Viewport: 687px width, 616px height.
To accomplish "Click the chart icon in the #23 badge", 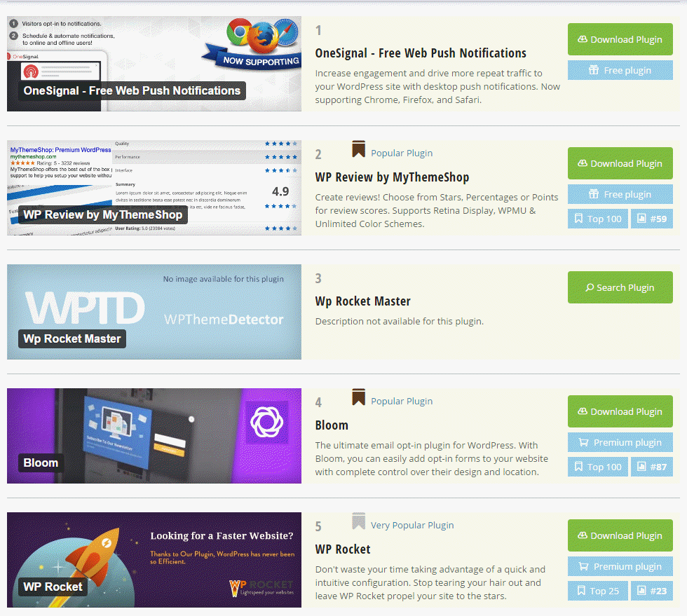I will [x=641, y=590].
